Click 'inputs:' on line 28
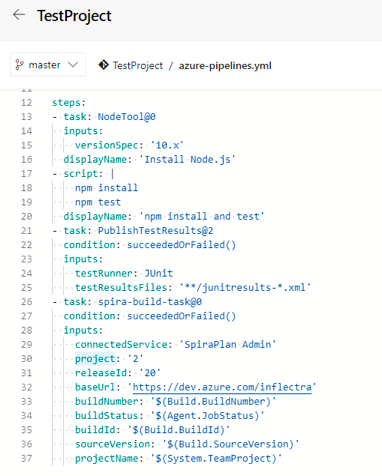The height and width of the screenshot is (476, 382). coord(83,330)
